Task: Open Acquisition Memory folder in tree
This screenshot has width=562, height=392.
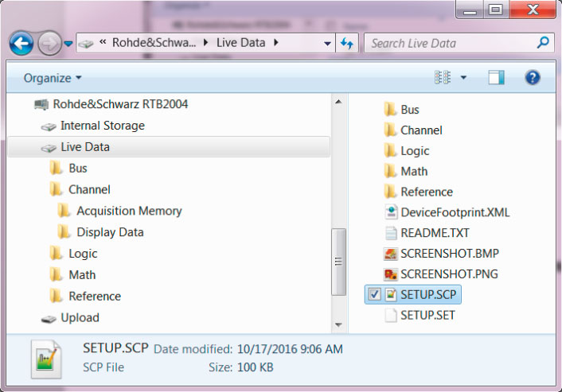Action: [x=129, y=211]
